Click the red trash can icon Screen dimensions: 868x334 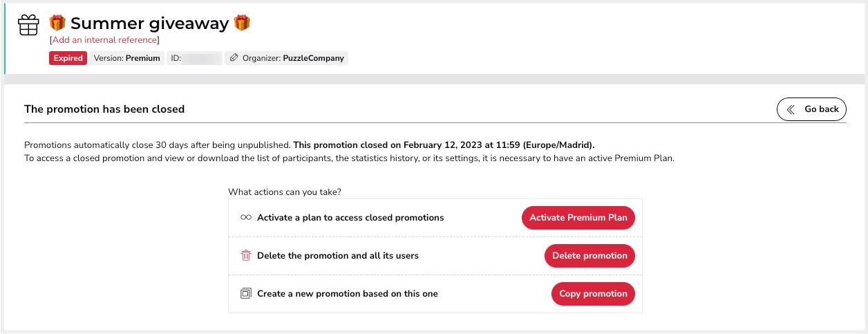coord(245,255)
